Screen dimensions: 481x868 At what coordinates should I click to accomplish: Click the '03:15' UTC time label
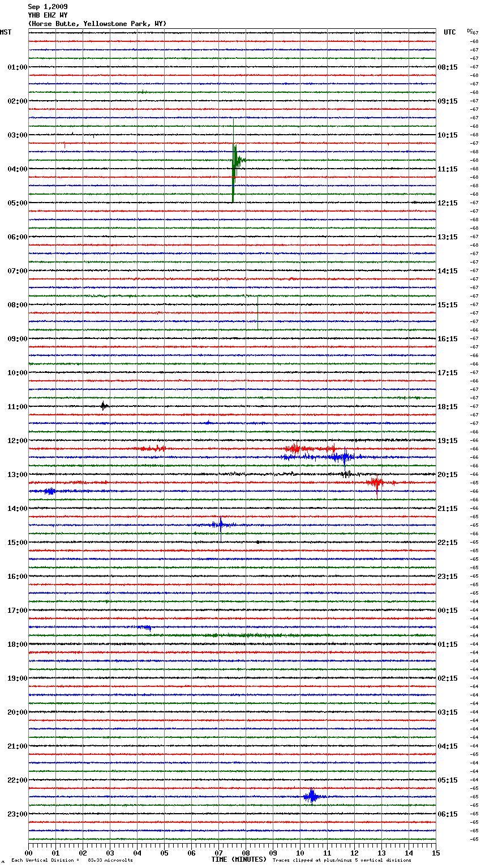point(448,712)
